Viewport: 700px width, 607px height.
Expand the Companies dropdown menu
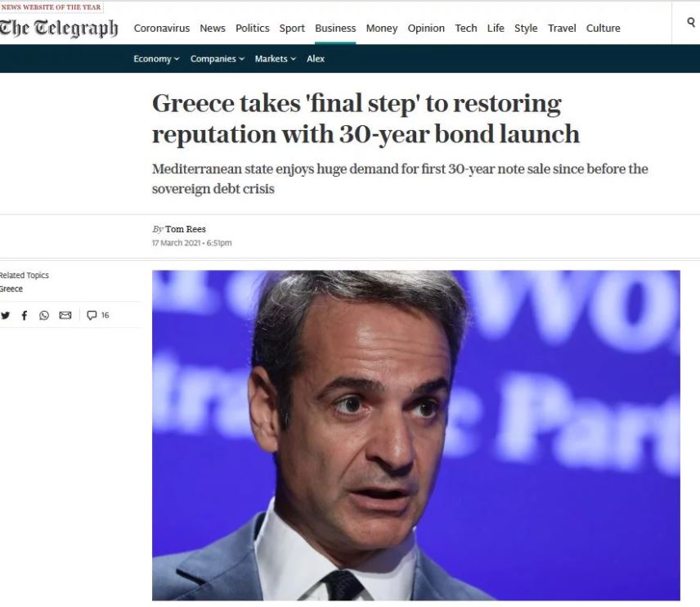[218, 59]
